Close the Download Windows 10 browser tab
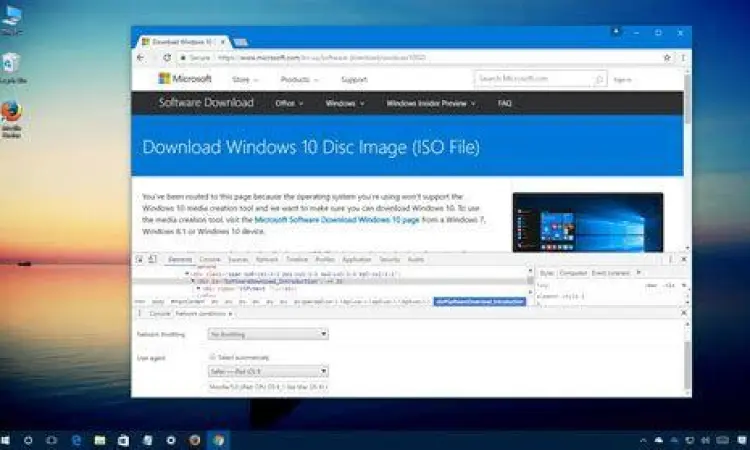Image resolution: width=750 pixels, height=450 pixels. click(x=223, y=42)
